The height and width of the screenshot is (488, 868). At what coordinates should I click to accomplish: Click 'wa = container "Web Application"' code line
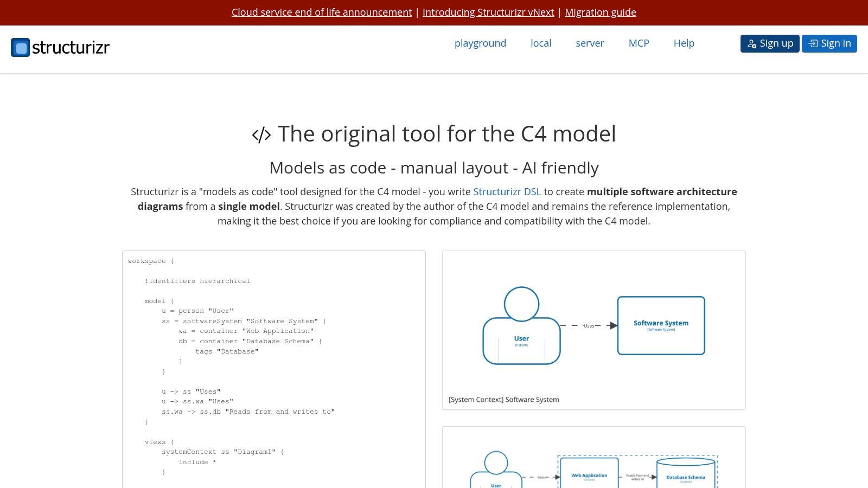(246, 331)
